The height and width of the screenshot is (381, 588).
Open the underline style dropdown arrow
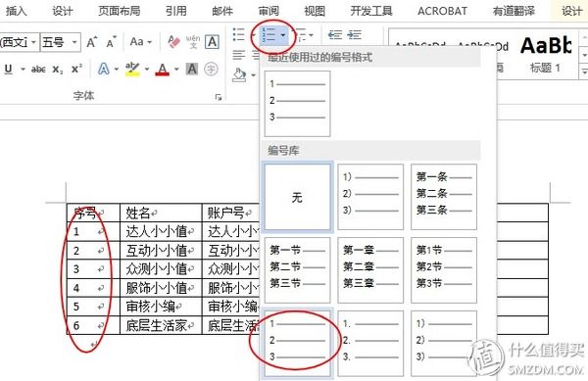23,69
